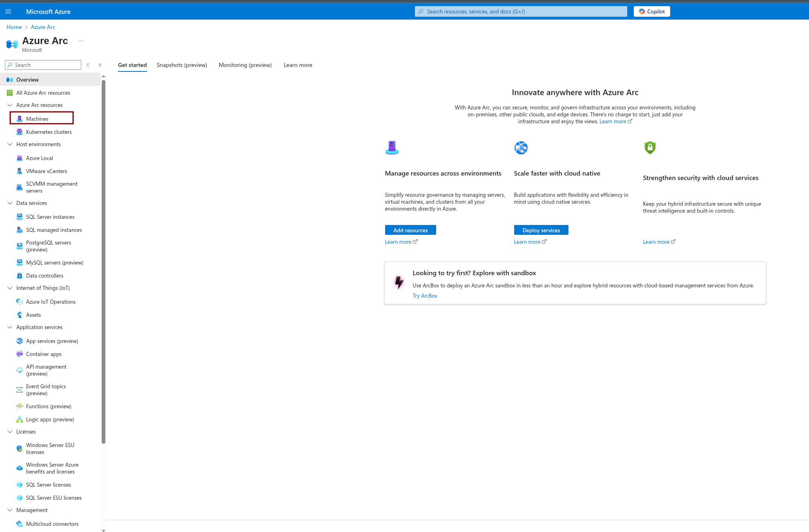Collapse the Management group
Screen dimensions: 809x532
(x=10, y=510)
